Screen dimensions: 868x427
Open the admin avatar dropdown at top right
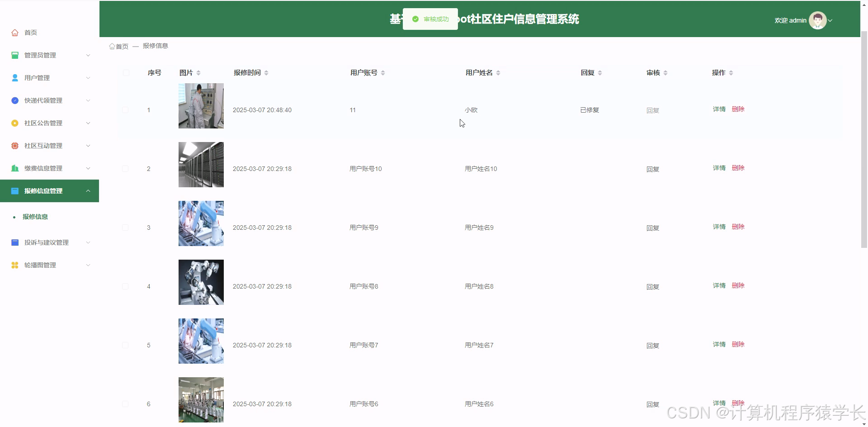[818, 20]
